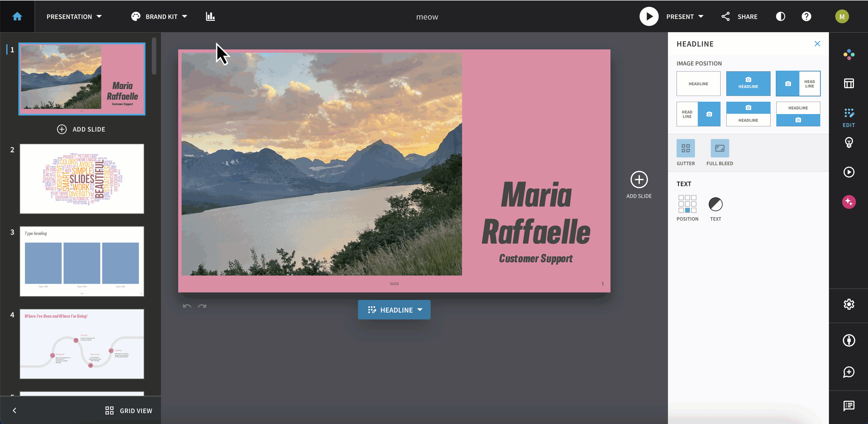Open the analytics bar chart icon
This screenshot has height=424, width=868.
click(x=210, y=16)
